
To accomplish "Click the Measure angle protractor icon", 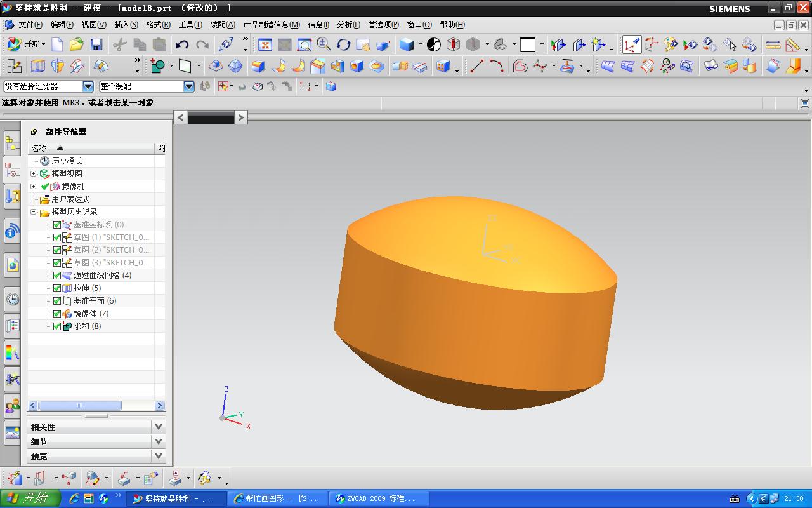I will coord(792,44).
